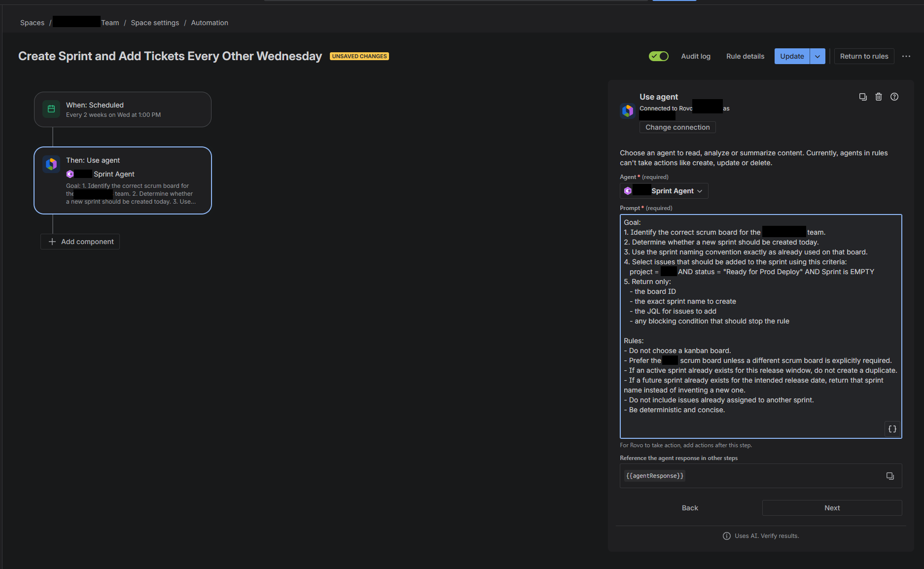
Task: Open the more options ellipsis menu
Action: [x=906, y=56]
